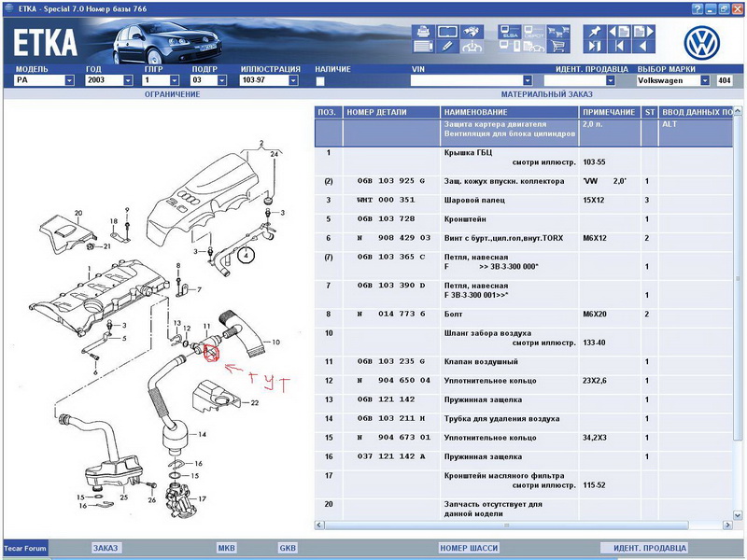This screenshot has width=747, height=560.
Task: Click the horizontal scrollbar thumb of parts table
Action: pyautogui.click(x=506, y=525)
